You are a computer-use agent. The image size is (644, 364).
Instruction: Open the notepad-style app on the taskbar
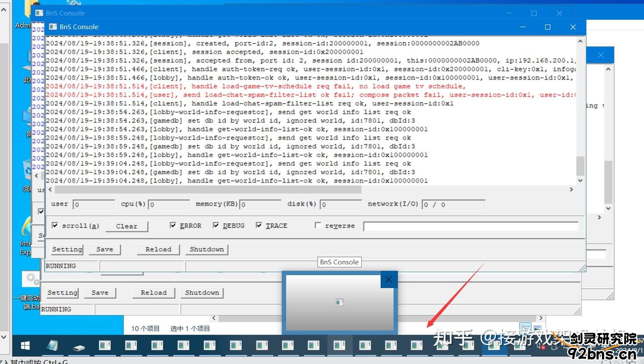pos(53,346)
